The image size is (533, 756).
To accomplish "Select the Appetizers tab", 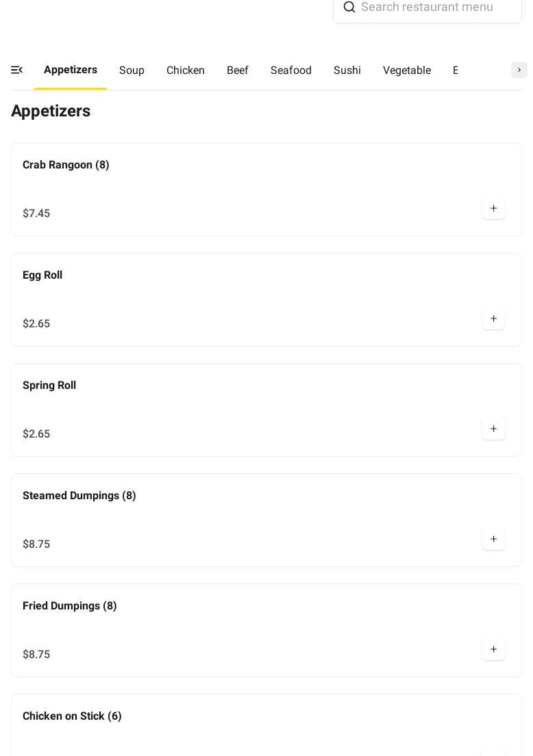I will pyautogui.click(x=71, y=70).
